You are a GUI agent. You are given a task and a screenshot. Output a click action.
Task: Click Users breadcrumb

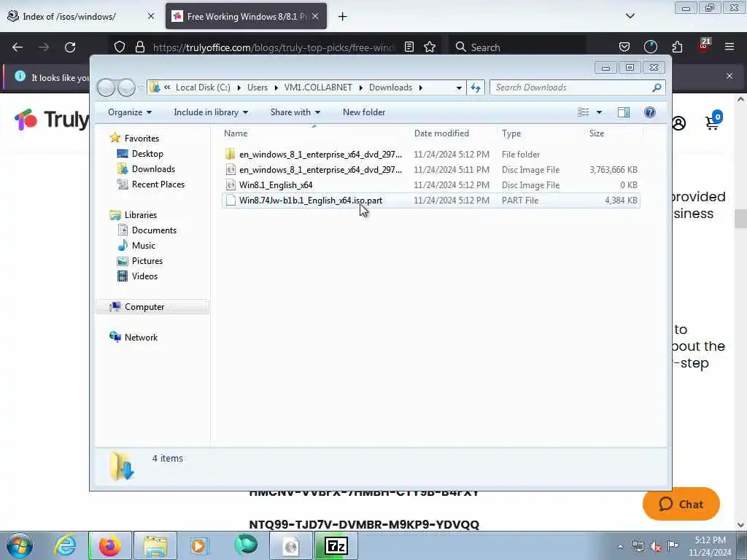[x=258, y=87]
